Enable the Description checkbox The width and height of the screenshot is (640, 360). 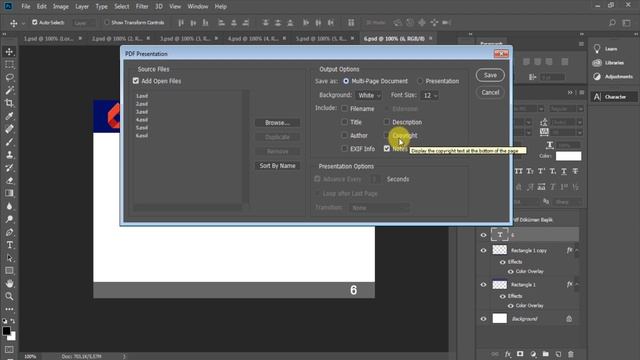point(387,122)
